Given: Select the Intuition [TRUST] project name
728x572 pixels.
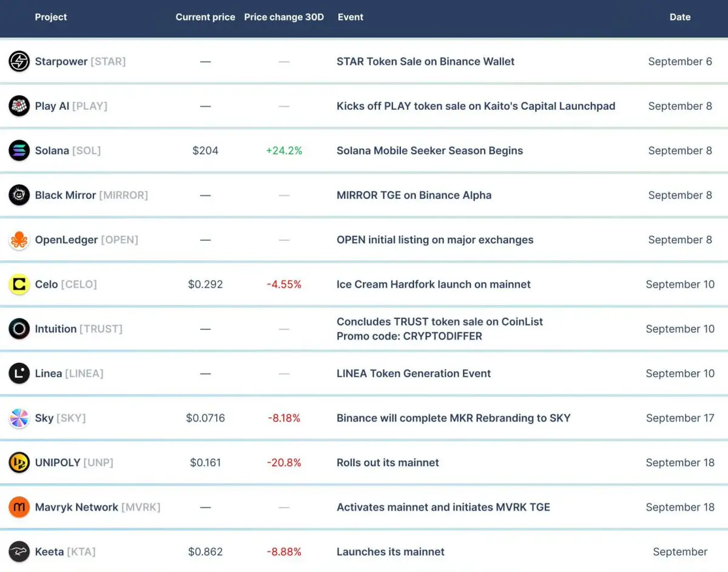Looking at the screenshot, I should (78, 329).
